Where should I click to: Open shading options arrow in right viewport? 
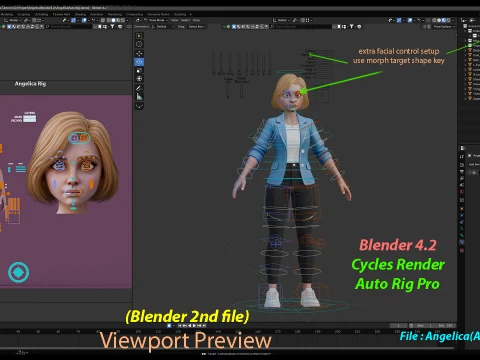tap(453, 20)
